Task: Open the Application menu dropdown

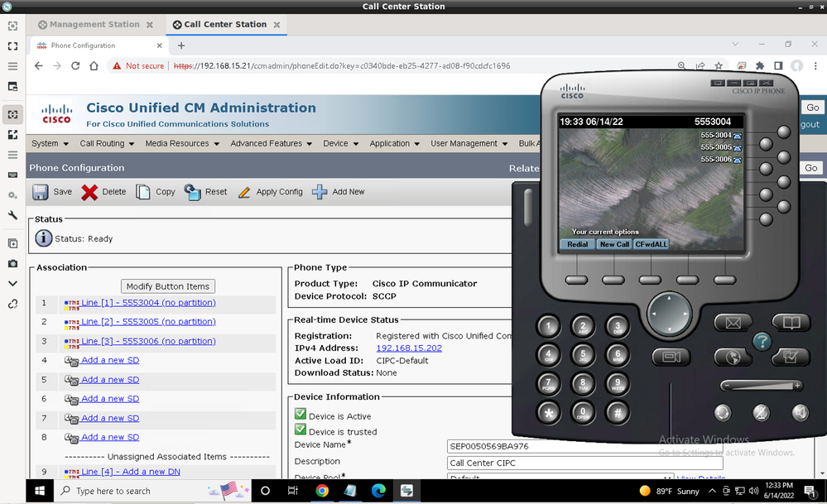Action: pos(395,143)
